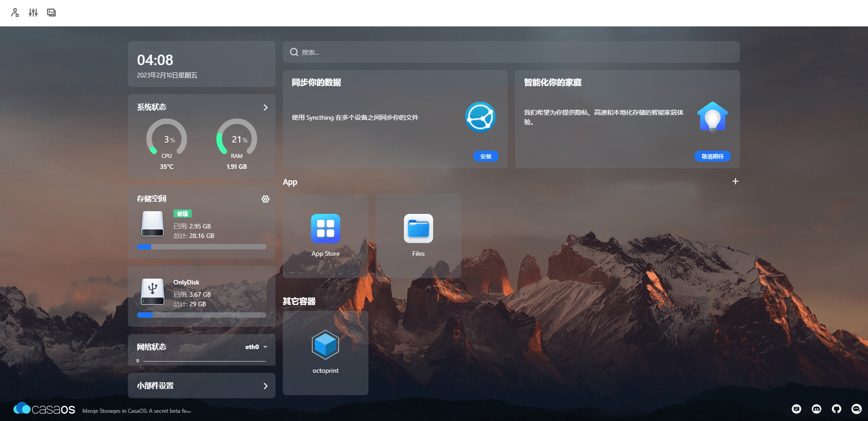
Task: Click the OnlyDisk usage progress bar
Action: (x=202, y=315)
